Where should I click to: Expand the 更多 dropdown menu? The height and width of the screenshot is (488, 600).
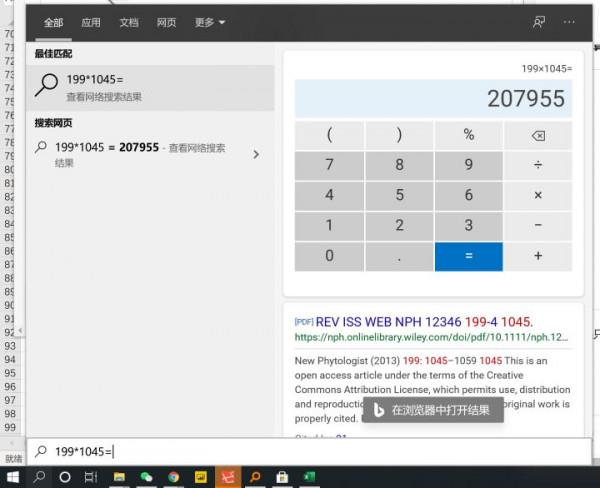210,23
